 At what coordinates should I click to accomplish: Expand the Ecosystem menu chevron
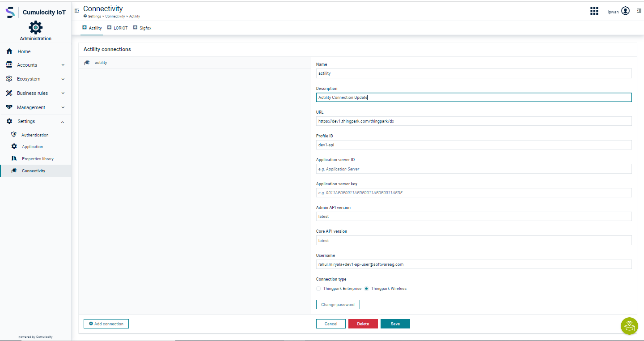pos(63,79)
